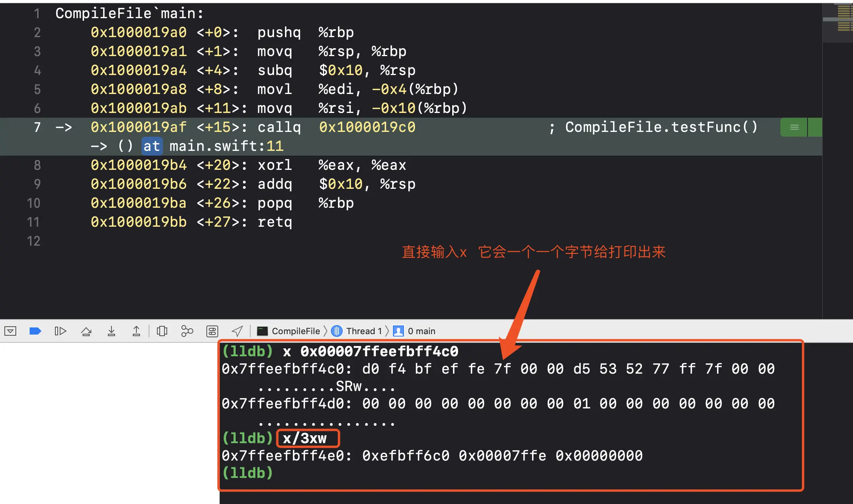The height and width of the screenshot is (504, 853).
Task: Click line number 8 in gutter
Action: click(x=37, y=165)
